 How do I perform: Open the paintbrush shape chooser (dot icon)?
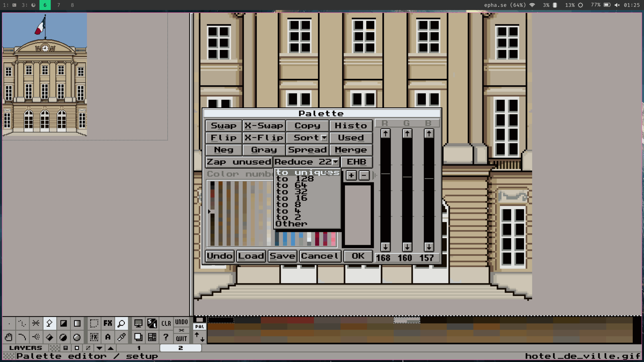pyautogui.click(x=9, y=323)
